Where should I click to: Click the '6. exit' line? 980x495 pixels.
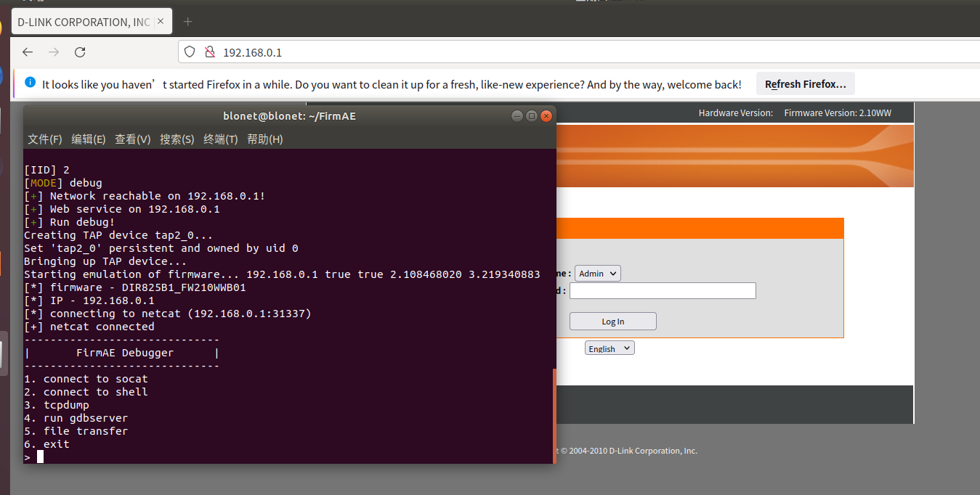(x=46, y=444)
